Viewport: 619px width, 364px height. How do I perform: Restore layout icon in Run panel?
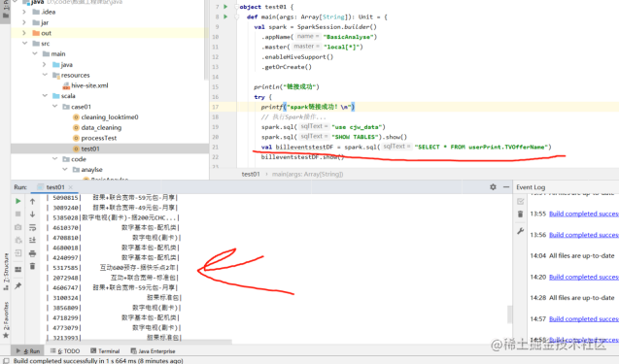(x=17, y=269)
